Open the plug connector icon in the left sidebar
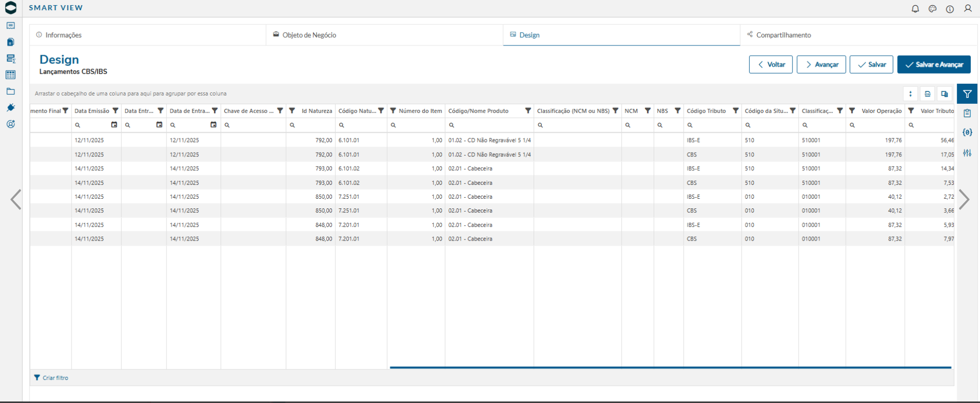 (x=11, y=108)
